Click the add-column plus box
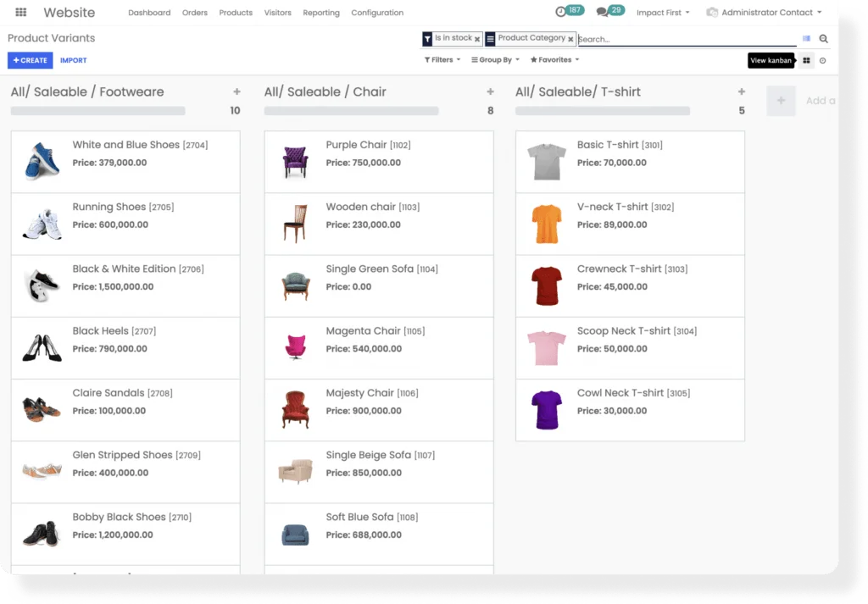Image resolution: width=868 pixels, height=604 pixels. click(x=781, y=101)
